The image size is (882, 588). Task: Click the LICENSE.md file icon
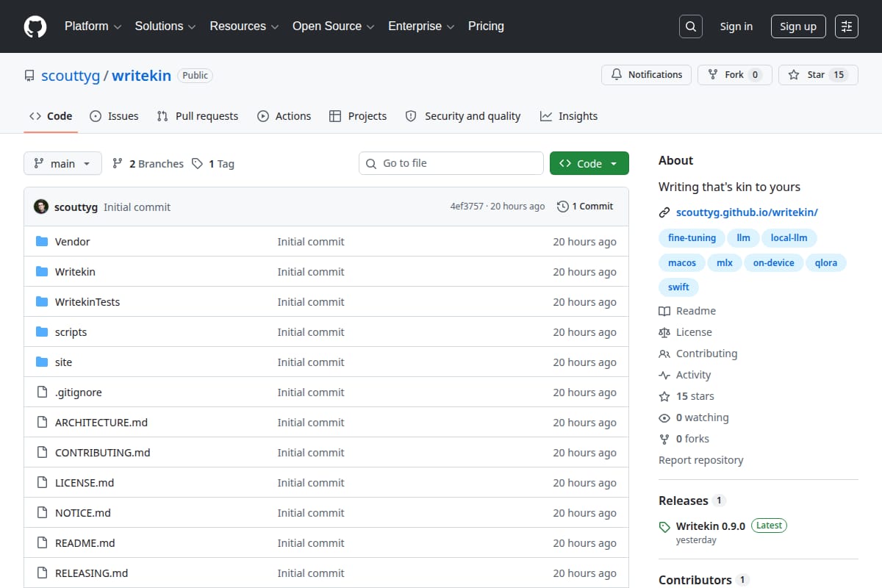pyautogui.click(x=42, y=483)
